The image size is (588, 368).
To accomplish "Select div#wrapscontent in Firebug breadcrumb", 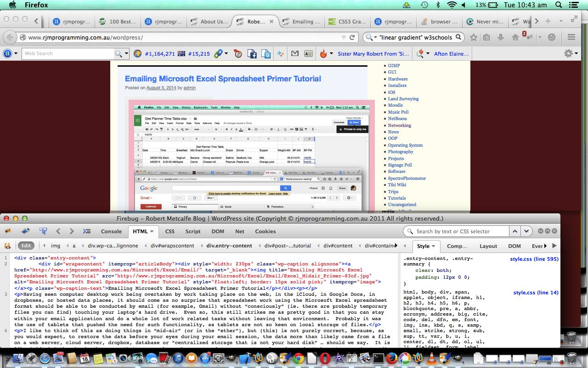I will coord(172,246).
